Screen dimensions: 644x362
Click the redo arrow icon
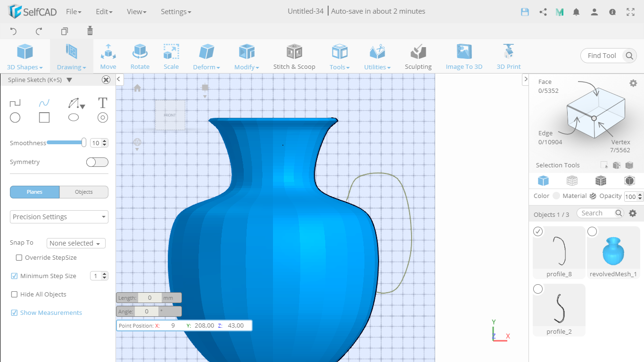click(x=39, y=31)
